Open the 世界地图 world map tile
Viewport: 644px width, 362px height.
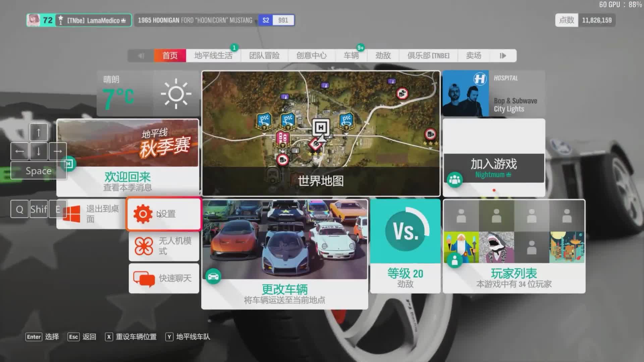point(321,181)
